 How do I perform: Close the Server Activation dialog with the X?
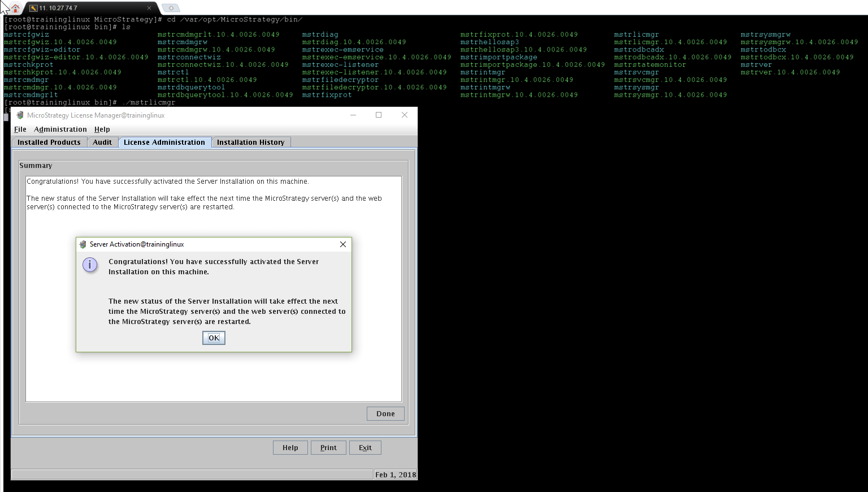click(342, 244)
